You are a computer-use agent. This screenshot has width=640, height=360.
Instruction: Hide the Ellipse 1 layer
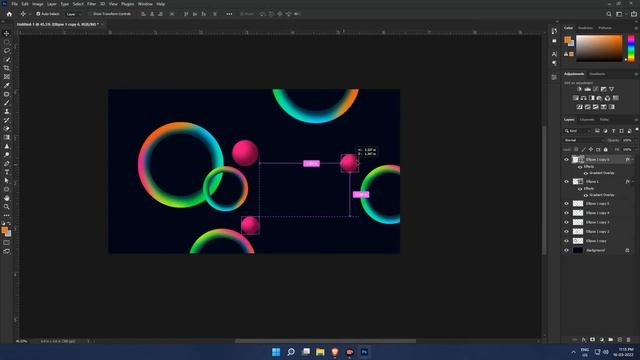click(567, 182)
